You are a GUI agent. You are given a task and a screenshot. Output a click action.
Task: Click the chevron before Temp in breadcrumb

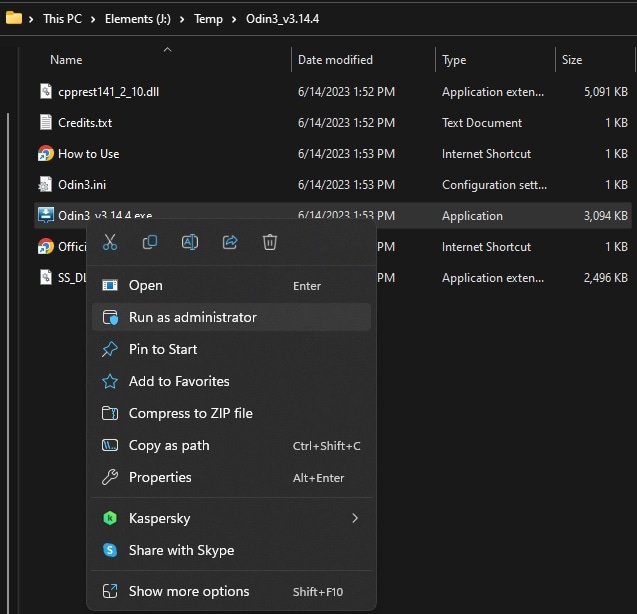click(x=183, y=19)
